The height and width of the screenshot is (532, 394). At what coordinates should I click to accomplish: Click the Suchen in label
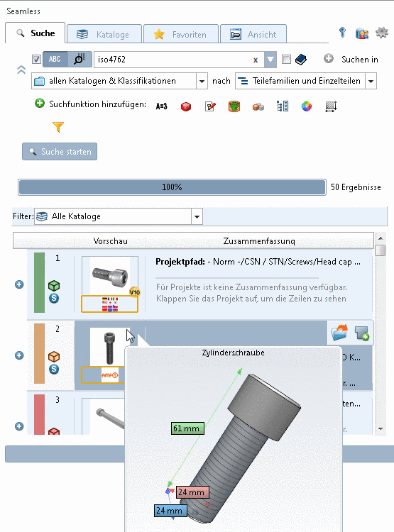[360, 60]
